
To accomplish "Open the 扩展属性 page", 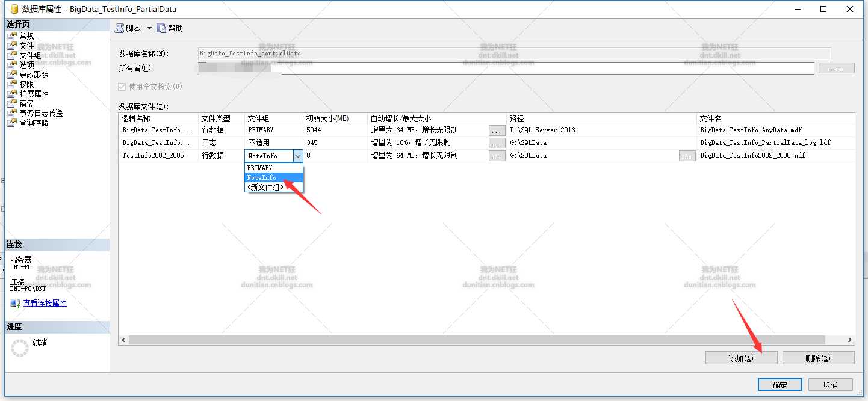I will 34,94.
